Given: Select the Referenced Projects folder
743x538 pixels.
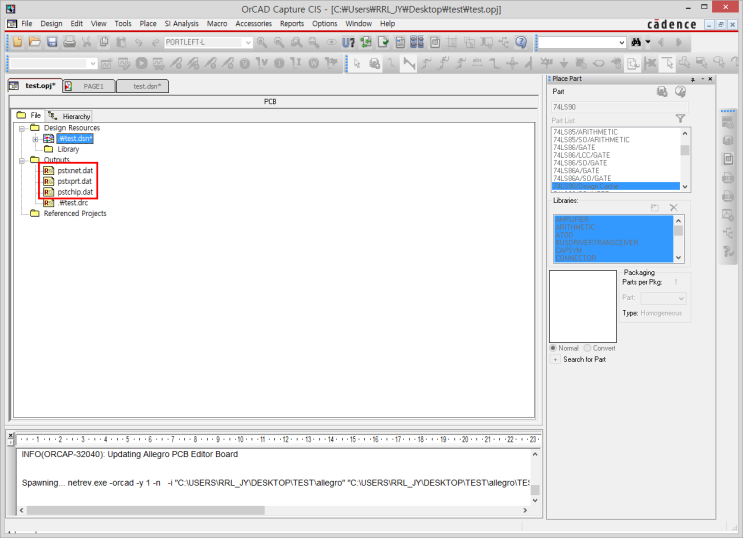Looking at the screenshot, I should point(75,214).
